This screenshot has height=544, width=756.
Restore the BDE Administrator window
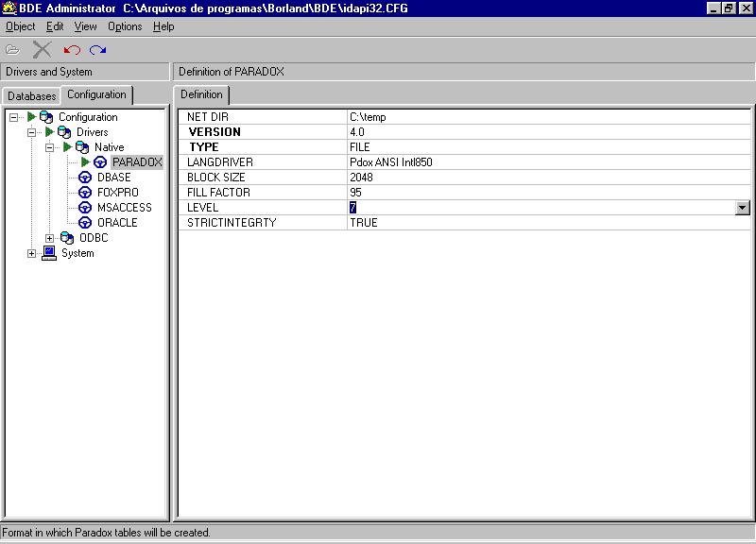point(729,8)
